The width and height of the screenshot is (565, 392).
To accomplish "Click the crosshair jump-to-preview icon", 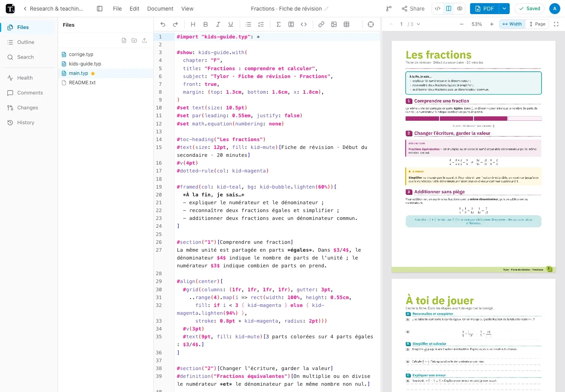I will [371, 24].
